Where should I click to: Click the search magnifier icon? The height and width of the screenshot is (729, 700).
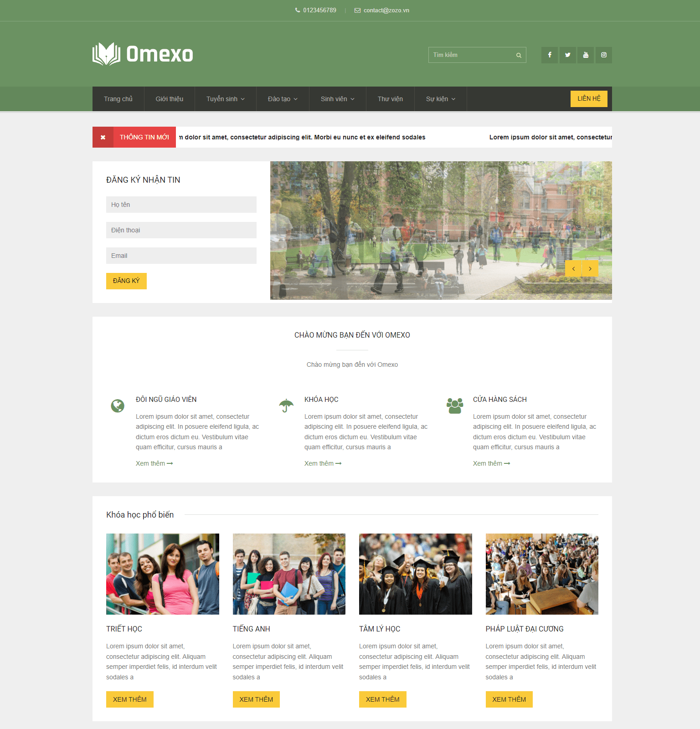[519, 55]
